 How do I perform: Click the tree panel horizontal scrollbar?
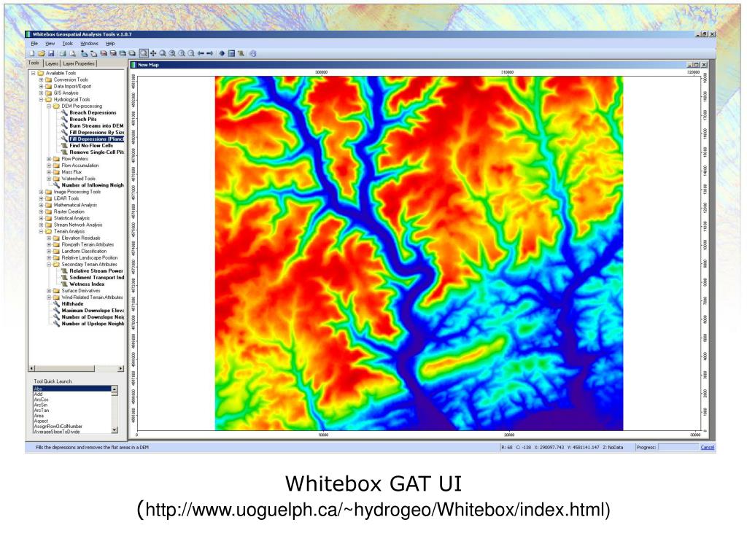[76, 368]
